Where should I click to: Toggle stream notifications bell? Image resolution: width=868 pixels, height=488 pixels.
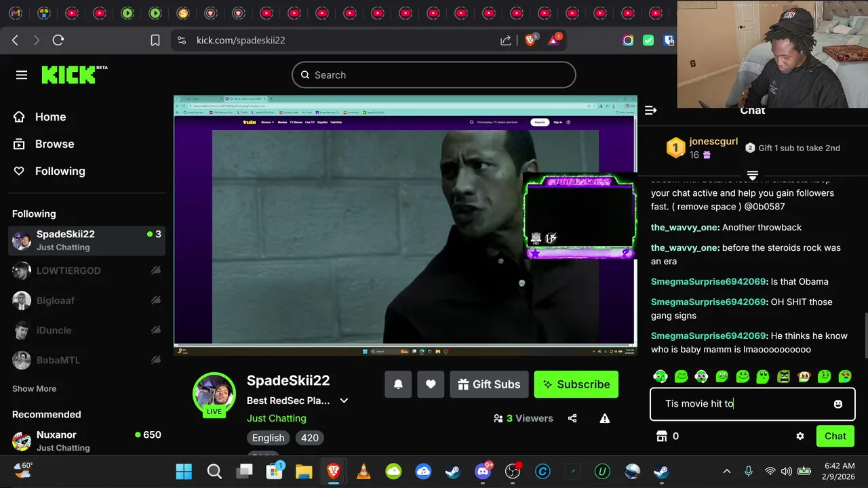[398, 384]
